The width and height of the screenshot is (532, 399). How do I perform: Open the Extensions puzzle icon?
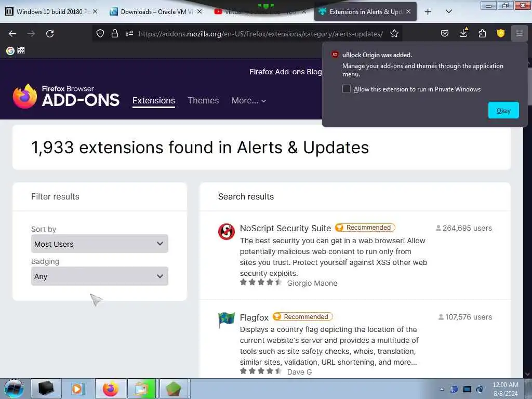482,33
